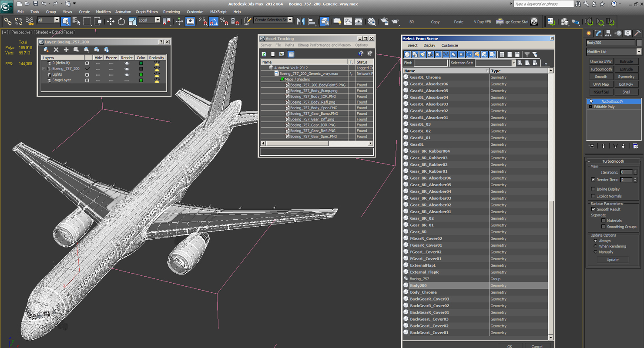The height and width of the screenshot is (348, 644).
Task: Open the Curve Editor icon
Action: (x=348, y=21)
